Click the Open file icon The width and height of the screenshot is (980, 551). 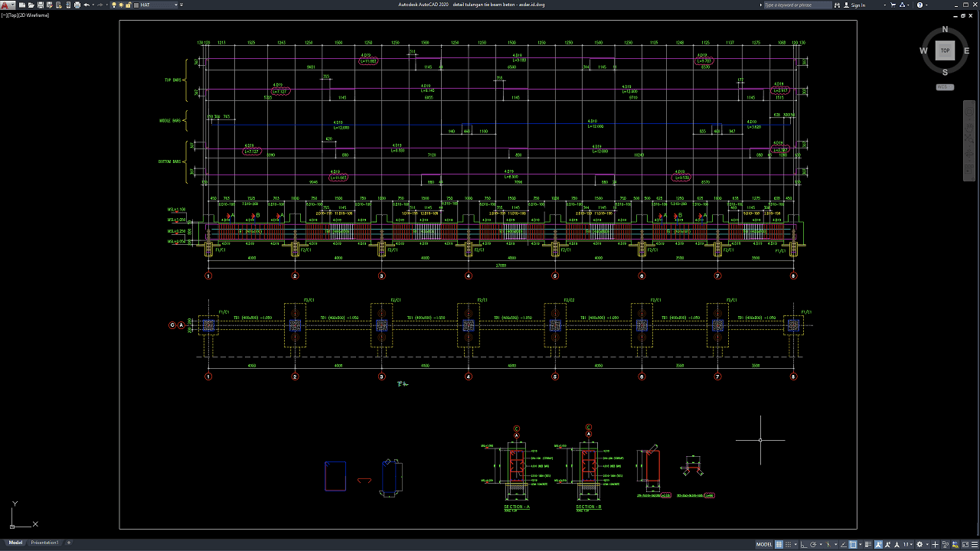30,5
